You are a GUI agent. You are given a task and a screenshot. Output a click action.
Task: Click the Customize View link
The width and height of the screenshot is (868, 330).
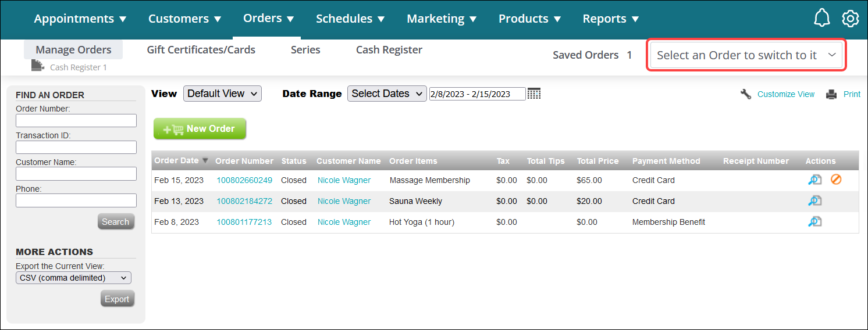(x=786, y=94)
